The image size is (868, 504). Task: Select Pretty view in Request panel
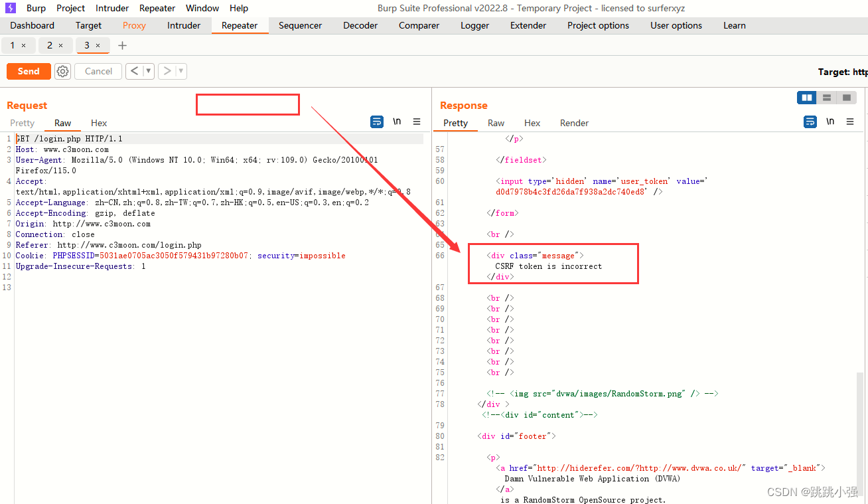(22, 123)
